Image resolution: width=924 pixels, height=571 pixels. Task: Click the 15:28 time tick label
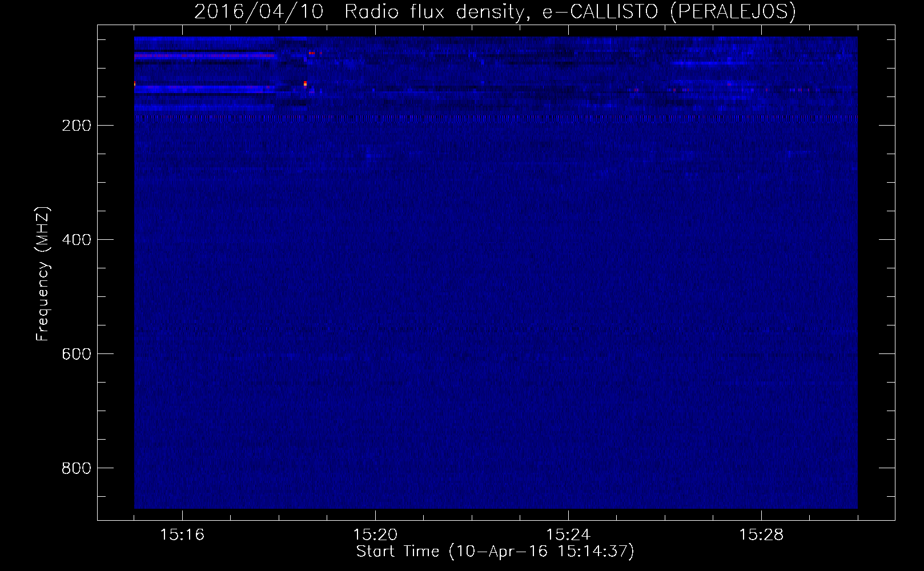[x=761, y=535]
